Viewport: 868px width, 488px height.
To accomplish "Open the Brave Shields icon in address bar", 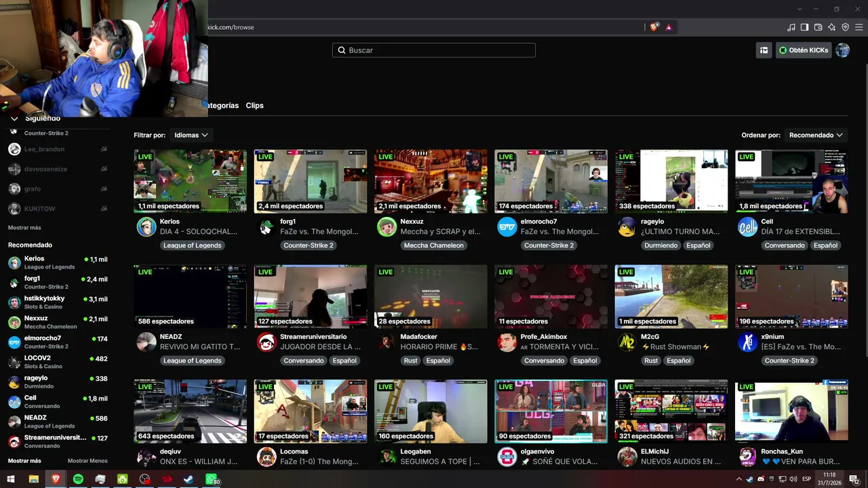I will (654, 27).
